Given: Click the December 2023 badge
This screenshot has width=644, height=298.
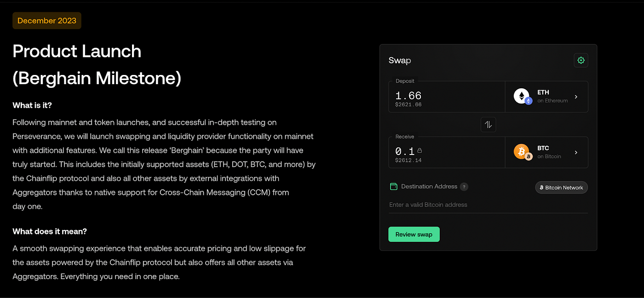Looking at the screenshot, I should [46, 20].
